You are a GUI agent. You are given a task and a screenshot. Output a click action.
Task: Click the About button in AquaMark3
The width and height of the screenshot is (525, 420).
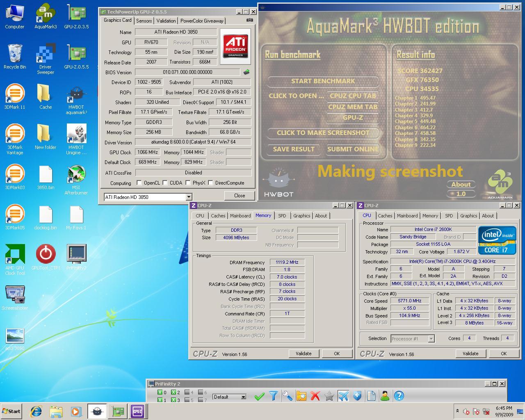[x=461, y=185]
